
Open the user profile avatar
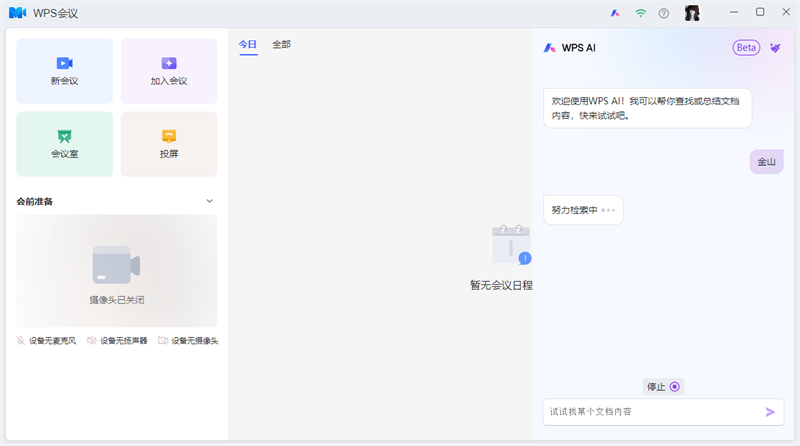[692, 13]
